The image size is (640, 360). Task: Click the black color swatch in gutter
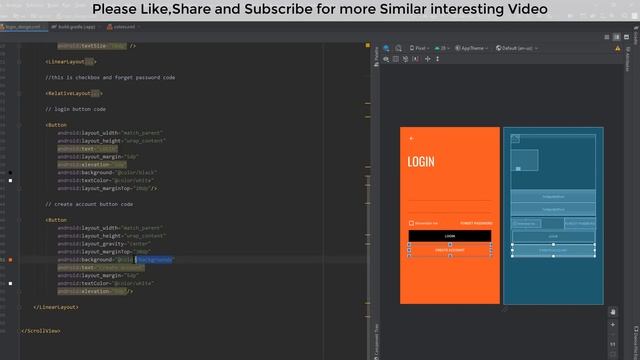point(11,173)
